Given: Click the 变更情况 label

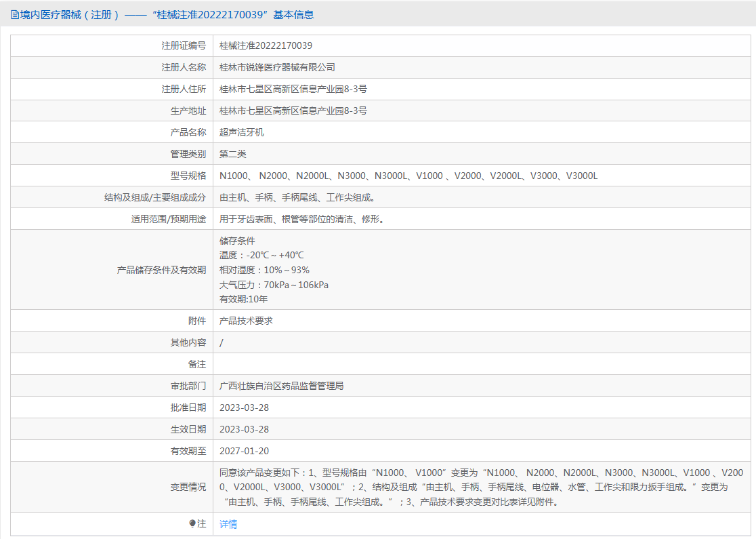Looking at the screenshot, I should pos(188,487).
